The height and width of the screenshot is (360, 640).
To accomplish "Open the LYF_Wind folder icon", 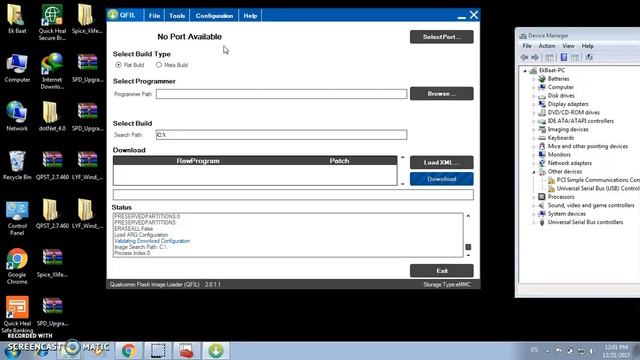I will (x=87, y=214).
